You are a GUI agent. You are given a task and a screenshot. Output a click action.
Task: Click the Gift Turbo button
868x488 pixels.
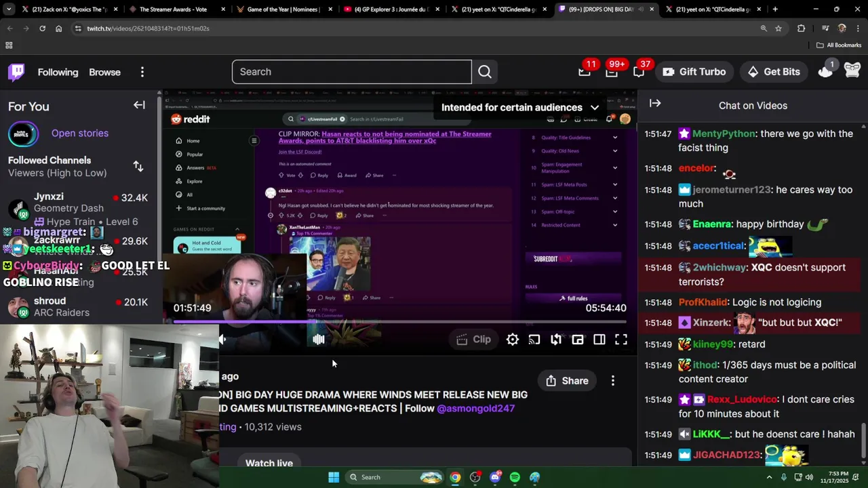point(694,72)
